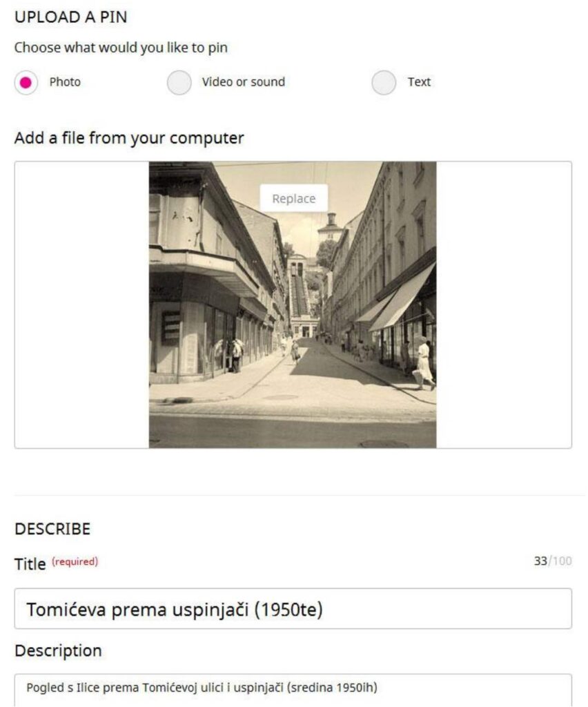Click empty upload area right of photo

(x=504, y=304)
